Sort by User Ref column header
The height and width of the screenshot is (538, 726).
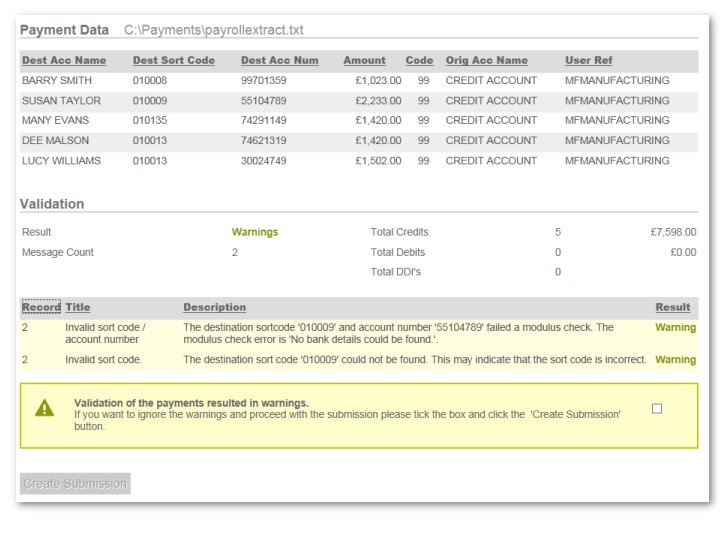pyautogui.click(x=588, y=60)
